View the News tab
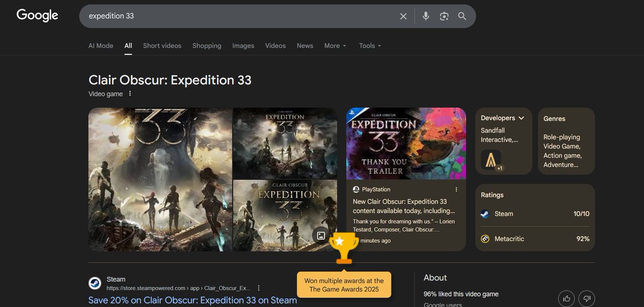The image size is (644, 307). click(x=305, y=46)
